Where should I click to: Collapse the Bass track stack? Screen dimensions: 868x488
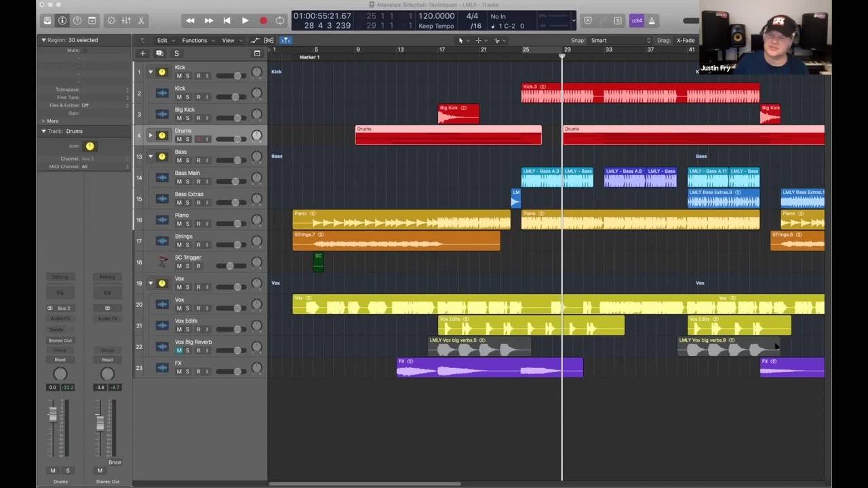pyautogui.click(x=151, y=157)
